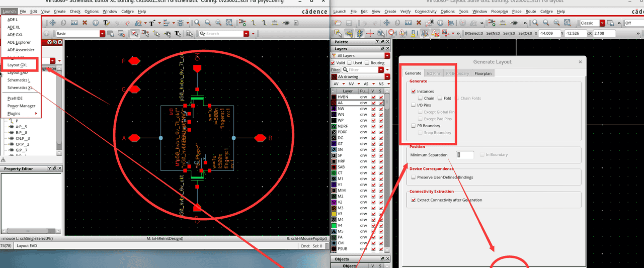
Task: Click the open folder icon in layout toolbar
Action: coord(338,23)
